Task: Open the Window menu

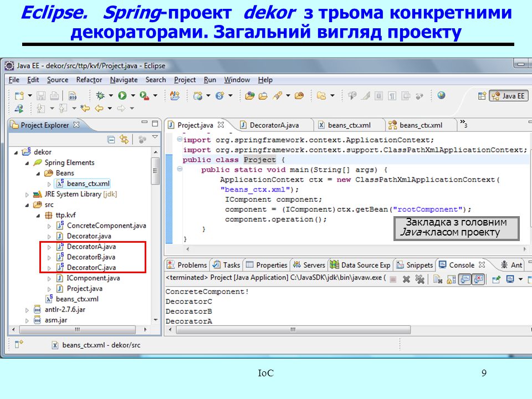Action: pos(237,80)
